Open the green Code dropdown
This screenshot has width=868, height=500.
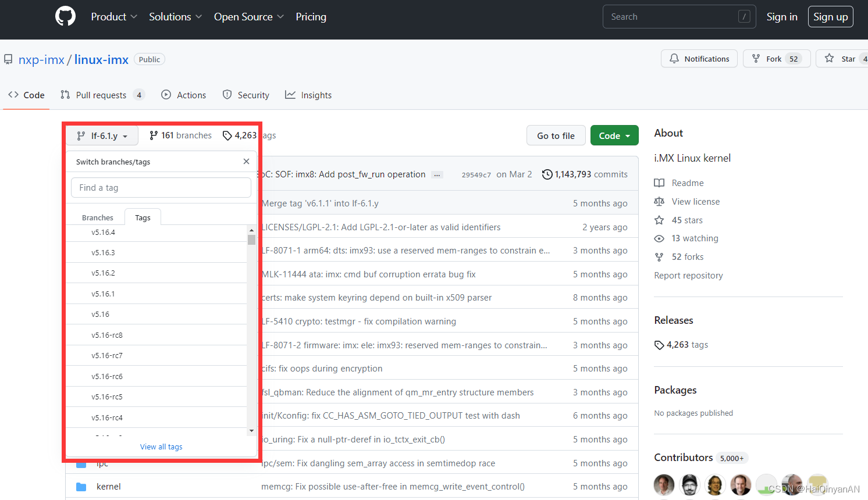click(x=614, y=135)
